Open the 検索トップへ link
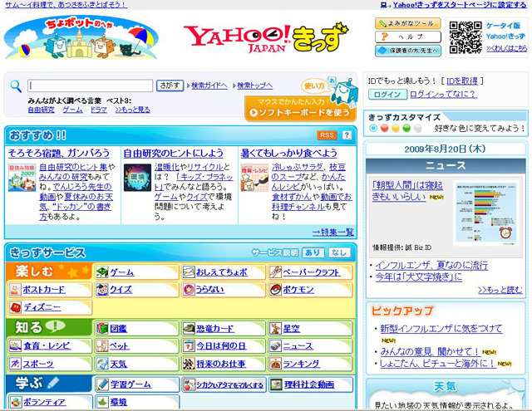532x411 pixels. (x=255, y=86)
